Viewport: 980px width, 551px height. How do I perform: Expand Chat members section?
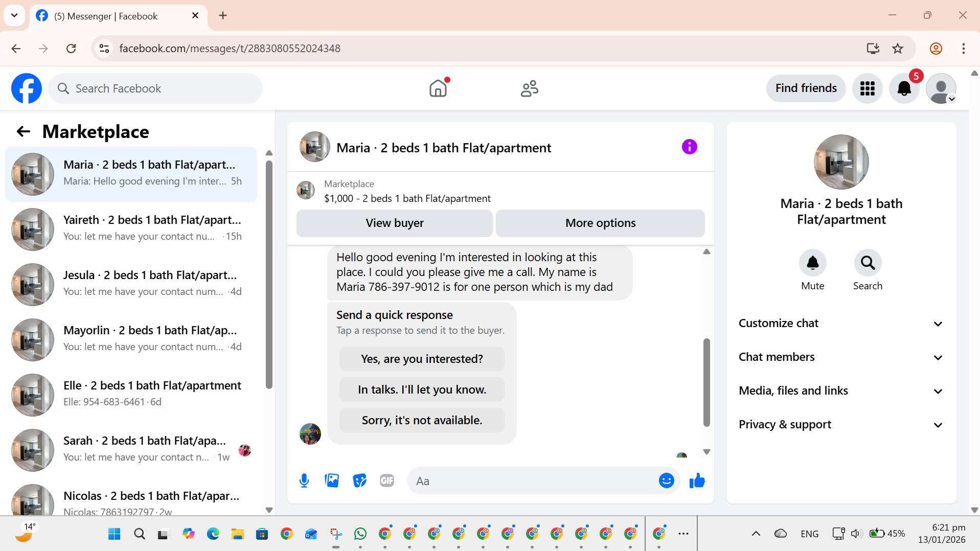click(841, 357)
